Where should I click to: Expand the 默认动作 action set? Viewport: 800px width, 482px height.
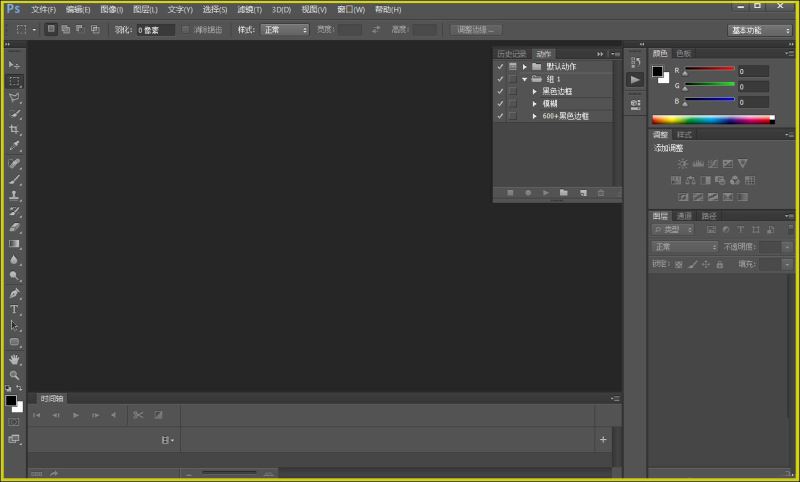point(524,67)
